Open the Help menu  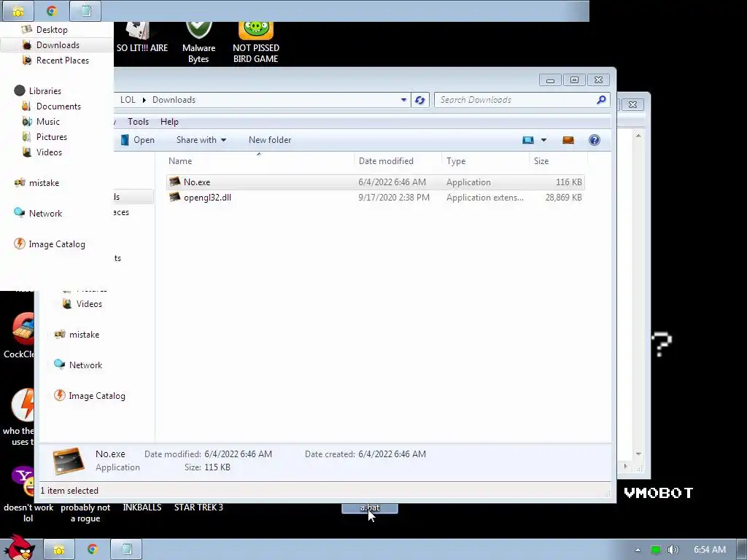[169, 122]
